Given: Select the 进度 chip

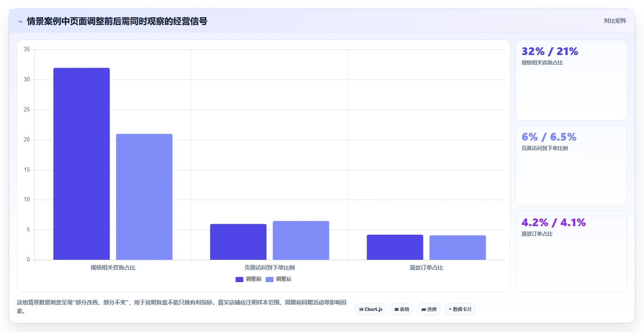Looking at the screenshot, I should (x=429, y=309).
